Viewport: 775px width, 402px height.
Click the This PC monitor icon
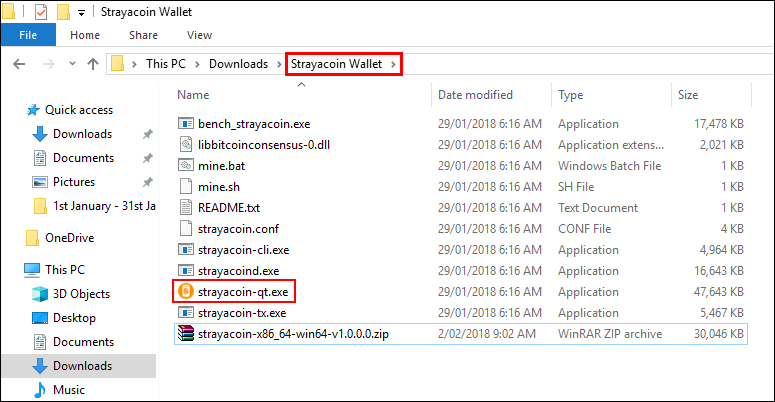coord(32,270)
